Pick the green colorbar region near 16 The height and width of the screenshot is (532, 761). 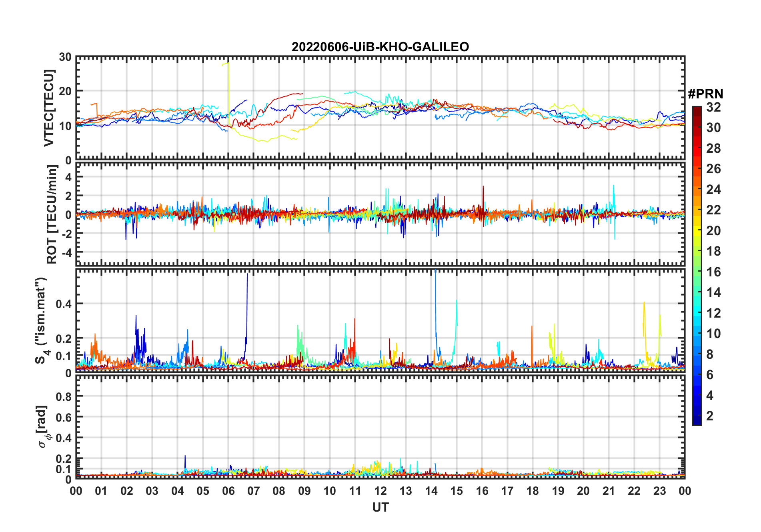697,271
